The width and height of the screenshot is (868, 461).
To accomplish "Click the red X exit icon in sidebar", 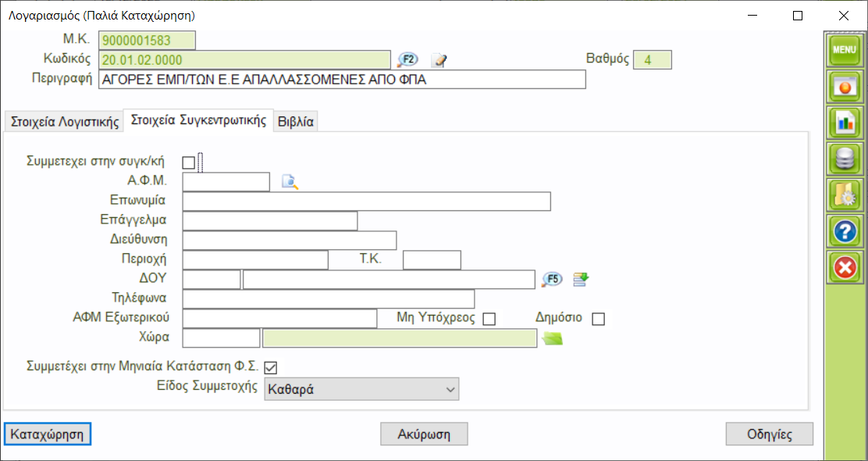I will tap(845, 269).
